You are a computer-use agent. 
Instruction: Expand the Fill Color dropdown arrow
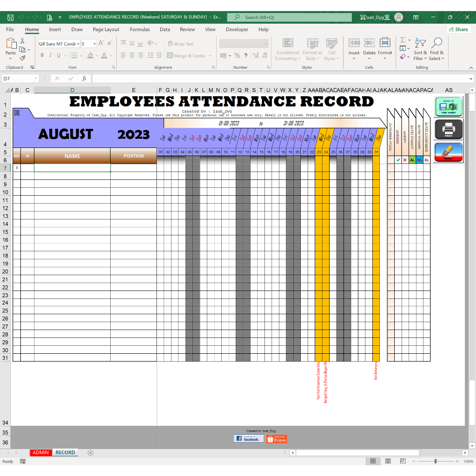click(96, 55)
